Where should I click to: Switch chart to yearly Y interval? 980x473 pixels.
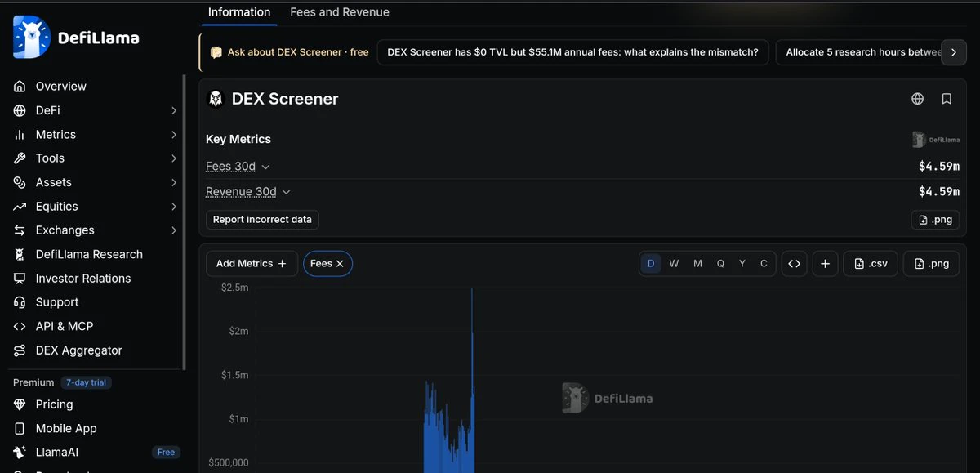(742, 264)
